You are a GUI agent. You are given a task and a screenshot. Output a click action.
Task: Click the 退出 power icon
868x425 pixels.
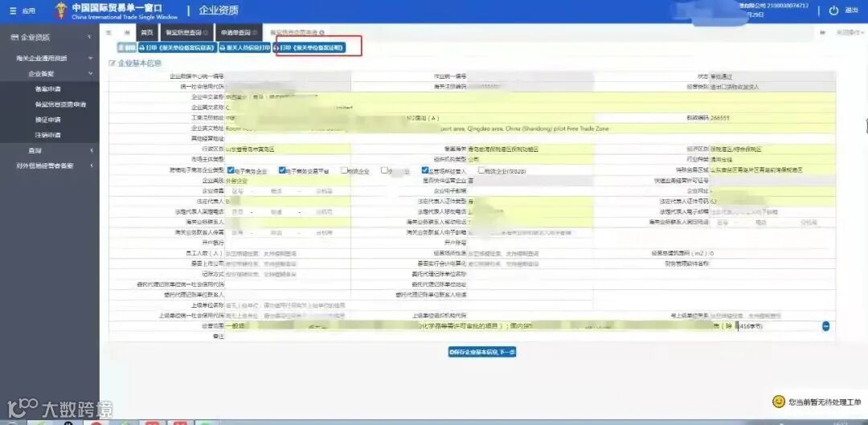tap(833, 10)
